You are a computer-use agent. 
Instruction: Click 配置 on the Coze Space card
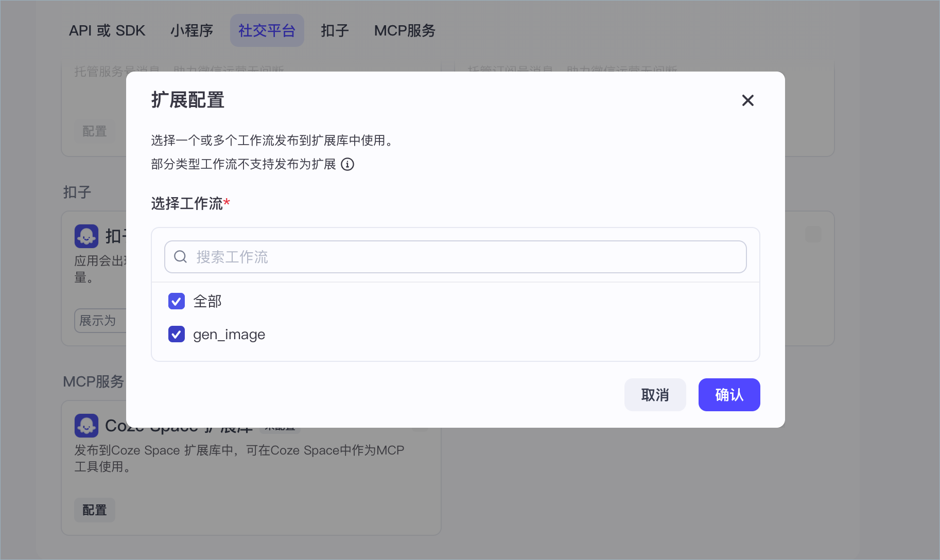pyautogui.click(x=95, y=510)
